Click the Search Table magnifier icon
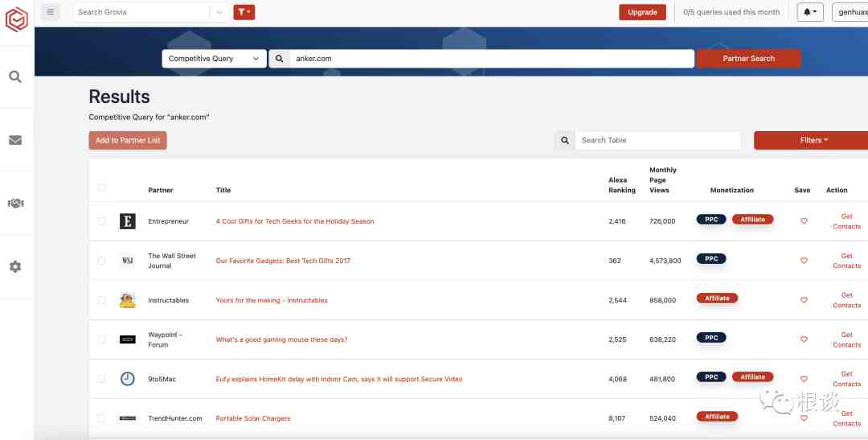 click(565, 140)
